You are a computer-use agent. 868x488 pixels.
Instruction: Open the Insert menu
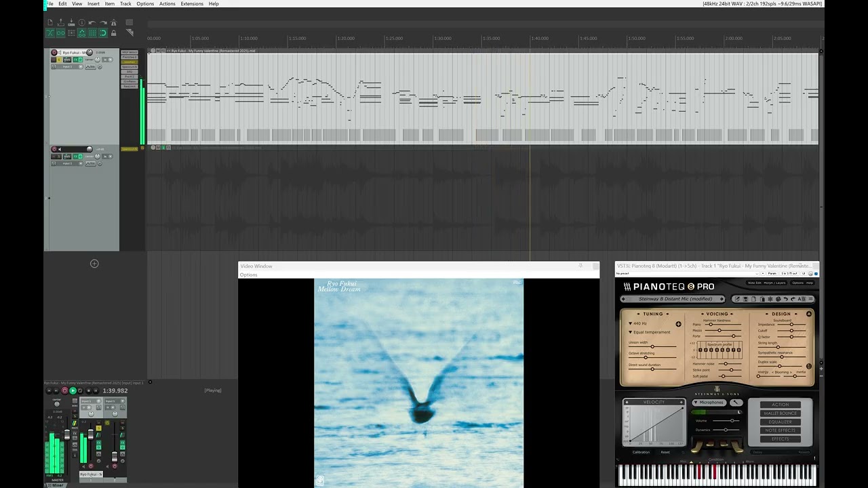click(94, 4)
